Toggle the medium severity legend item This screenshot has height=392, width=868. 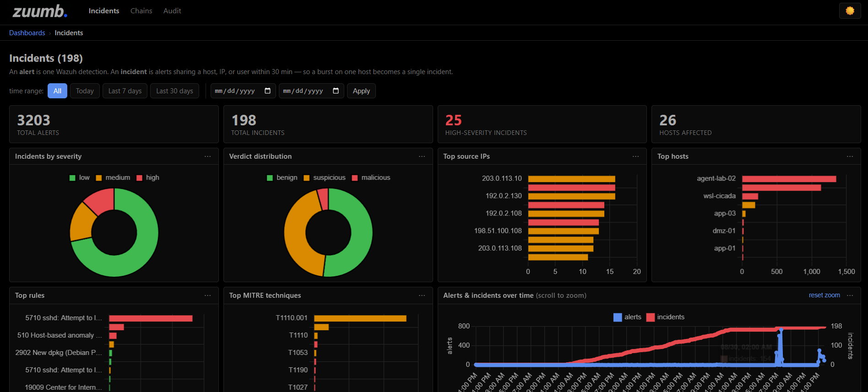click(x=113, y=177)
